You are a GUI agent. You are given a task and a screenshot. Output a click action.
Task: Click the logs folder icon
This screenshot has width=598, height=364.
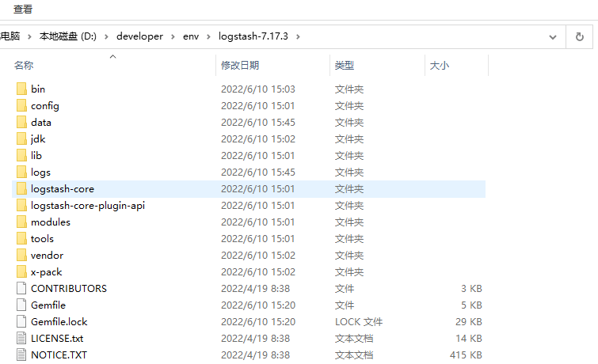(x=21, y=173)
